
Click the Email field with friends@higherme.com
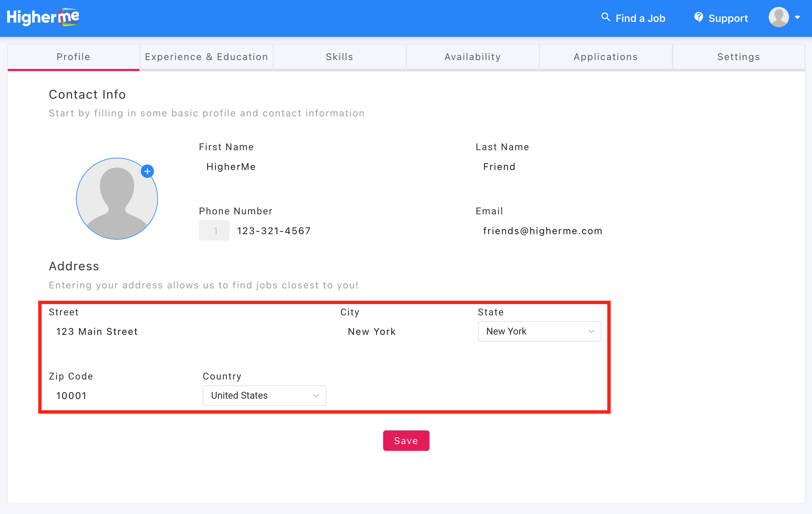coord(542,231)
